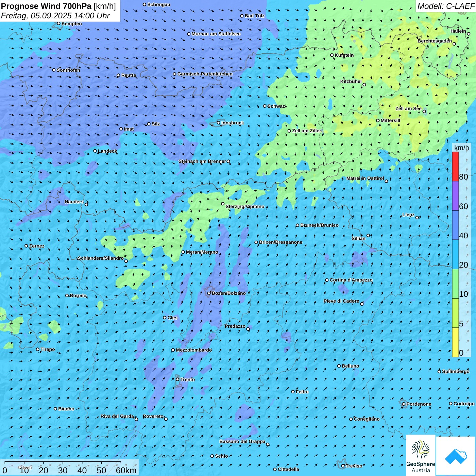Click the Sillian town label
This screenshot has height=476, width=476.
[x=358, y=238]
